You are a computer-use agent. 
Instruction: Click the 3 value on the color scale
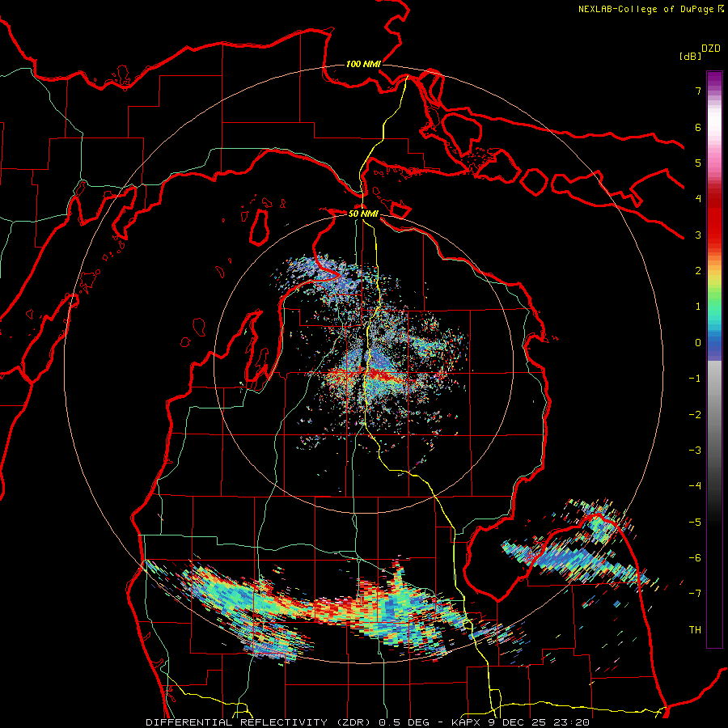[x=698, y=235]
